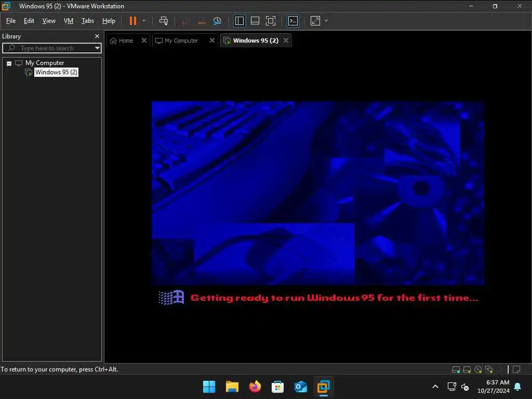Enter full screen mode icon

pos(270,21)
